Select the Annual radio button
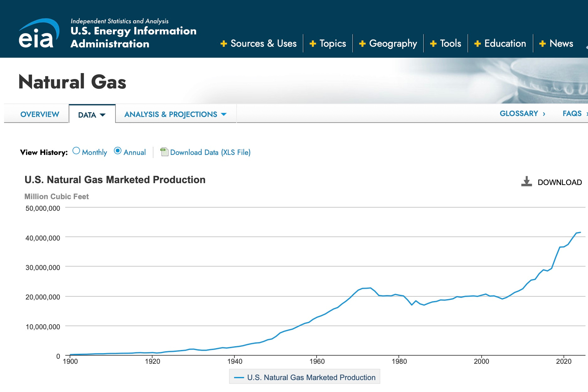Screen dimensions: 588x392 [118, 151]
